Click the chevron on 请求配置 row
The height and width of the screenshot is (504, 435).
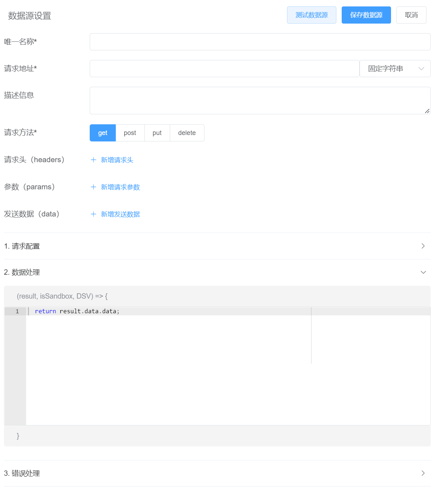423,246
